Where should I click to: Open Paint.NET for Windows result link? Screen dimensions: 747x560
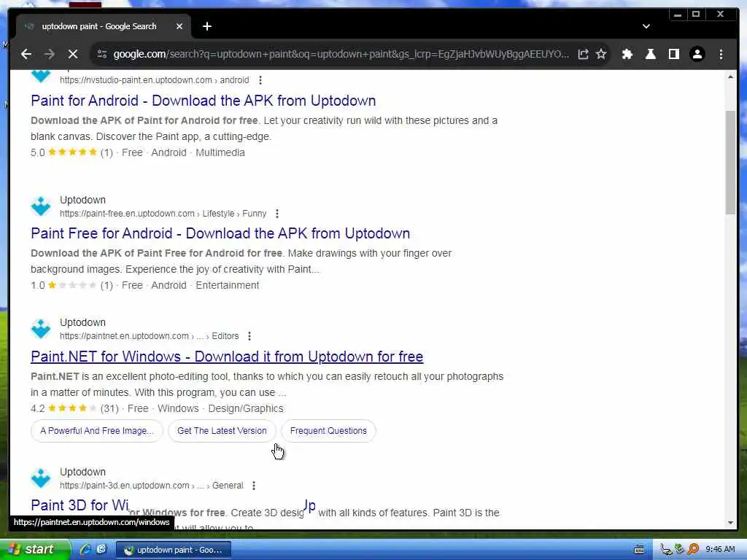click(x=228, y=357)
